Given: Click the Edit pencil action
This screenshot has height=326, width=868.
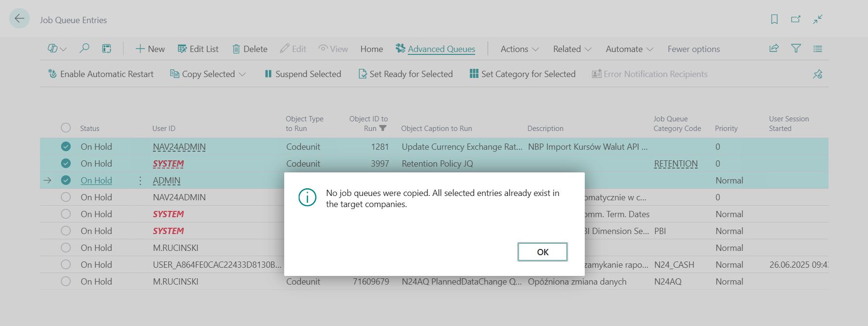Looking at the screenshot, I should click(x=293, y=49).
